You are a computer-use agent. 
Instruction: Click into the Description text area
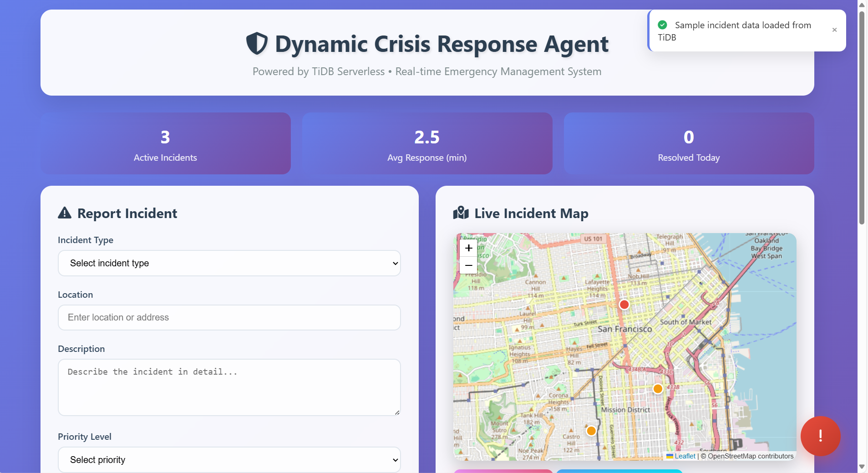coord(229,387)
